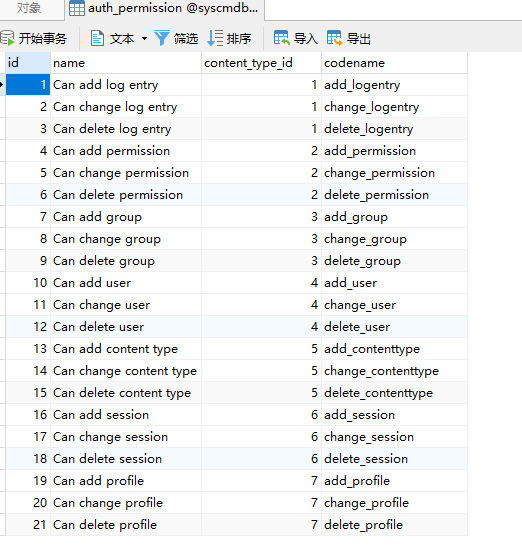Screen dimensions: 522x553
Task: Select the 'Can add user' cell
Action: pyautogui.click(x=126, y=282)
